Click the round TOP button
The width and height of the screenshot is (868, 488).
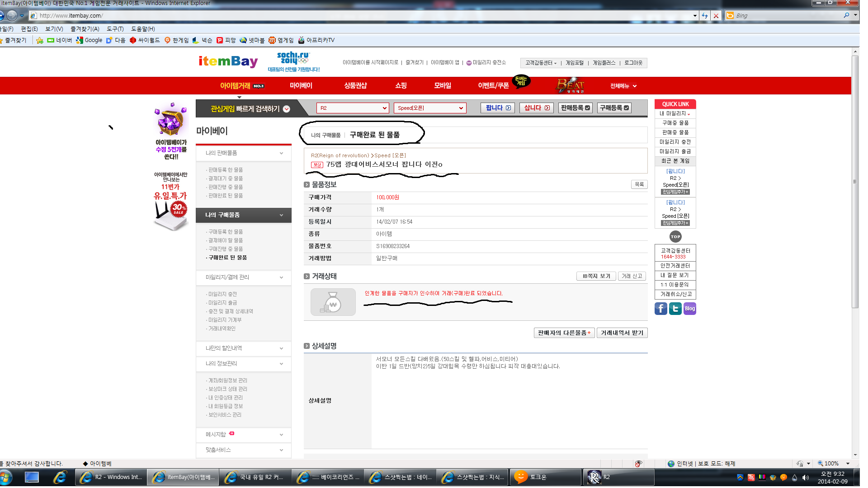tap(675, 237)
